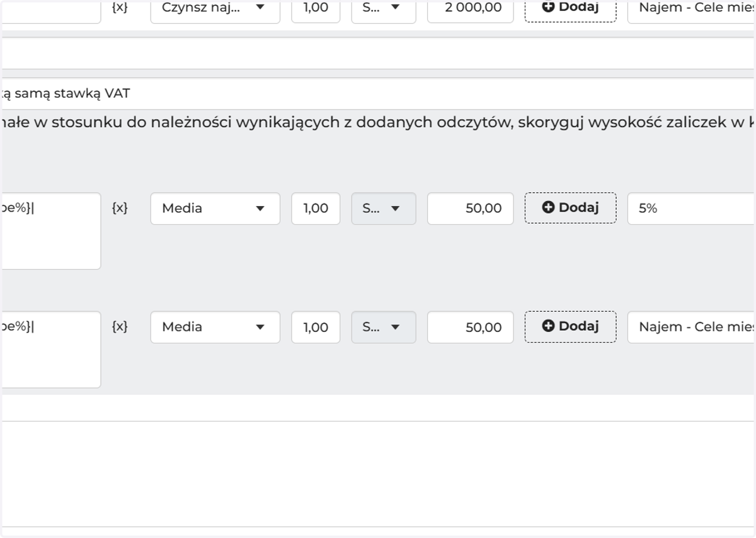Viewport: 756px width, 538px height.
Task: Click the Najem - Cele mies field in the Czynsz row
Action: coord(692,11)
